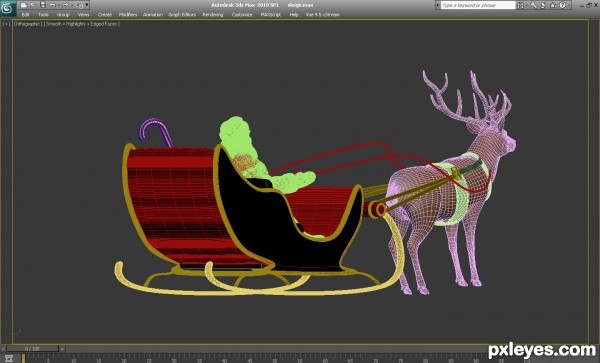This screenshot has width=600, height=363.
Task: Open the Customize menu
Action: tap(242, 15)
